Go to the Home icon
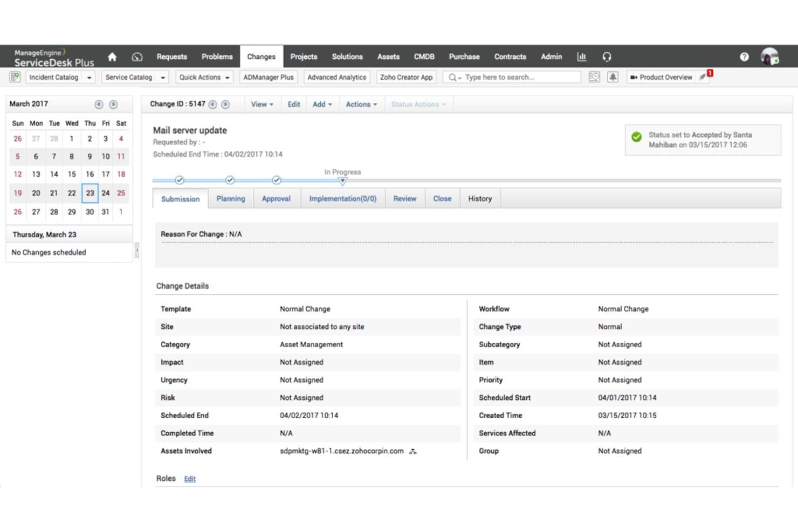 [x=112, y=57]
